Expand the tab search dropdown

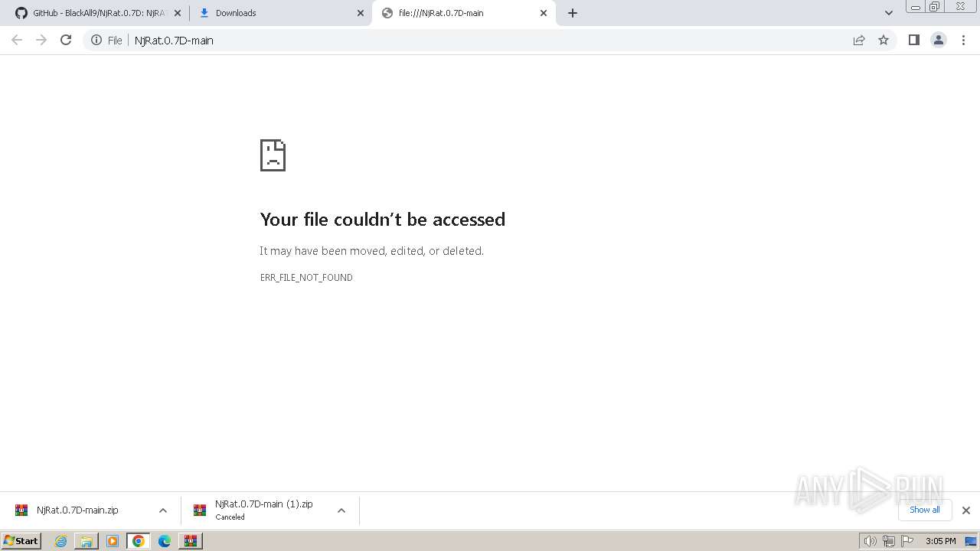[x=889, y=13]
